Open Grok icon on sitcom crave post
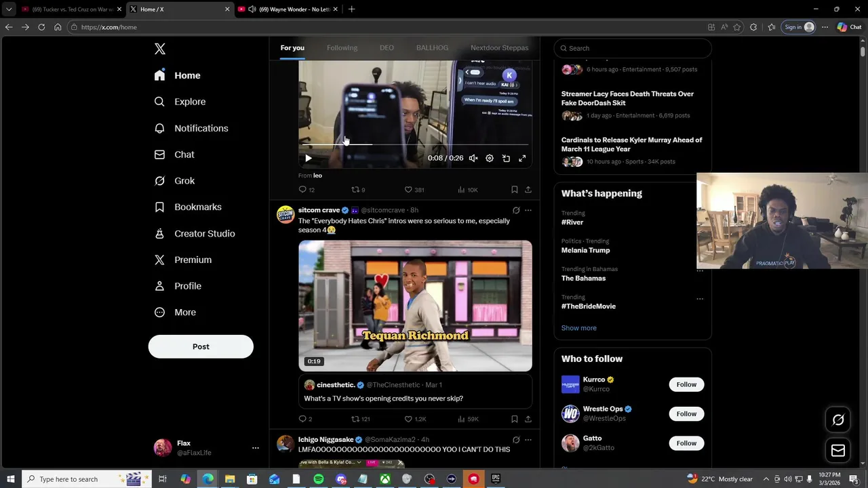 (x=516, y=210)
